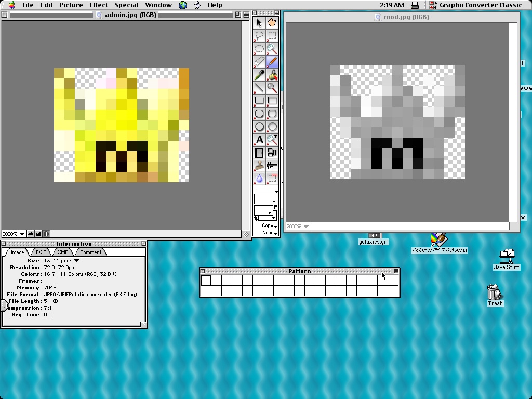532x399 pixels.
Task: Click the foreground color swatch
Action: (x=263, y=211)
